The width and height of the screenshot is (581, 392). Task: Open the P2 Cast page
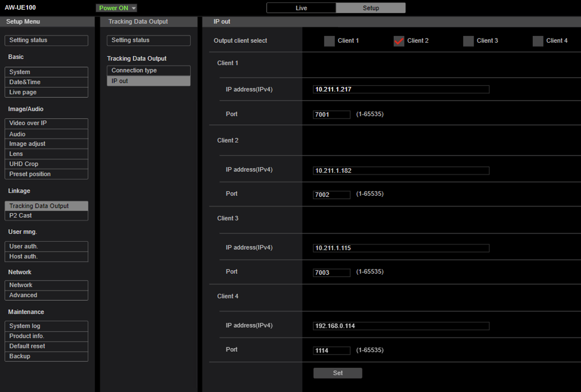pos(46,215)
